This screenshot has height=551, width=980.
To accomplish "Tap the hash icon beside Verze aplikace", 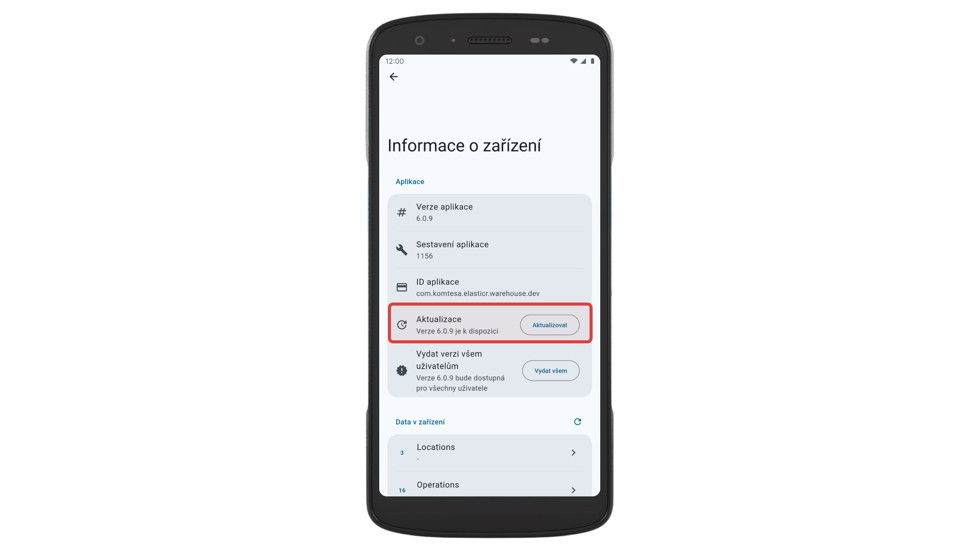I will 402,212.
